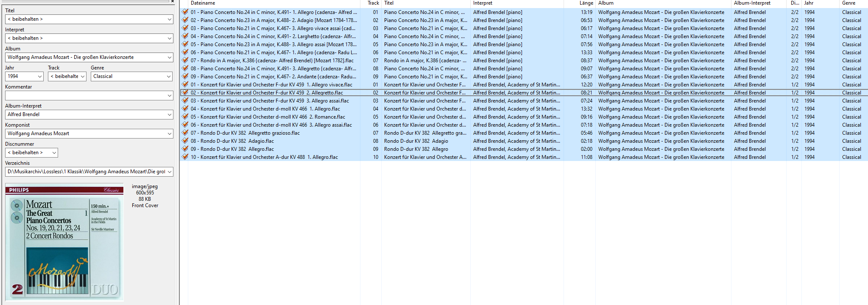Click into the empty Kommentar field
This screenshot has height=305, width=868.
[x=85, y=96]
